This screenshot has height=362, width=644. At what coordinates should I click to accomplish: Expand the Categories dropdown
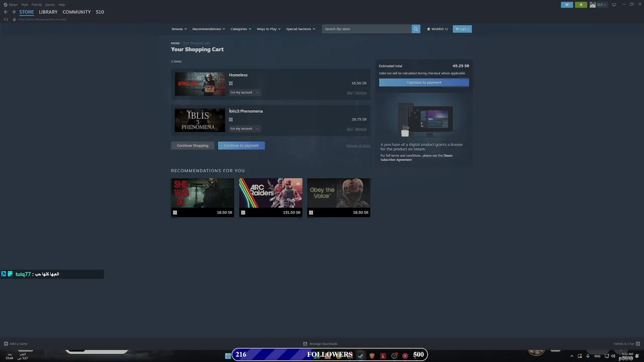(x=241, y=29)
